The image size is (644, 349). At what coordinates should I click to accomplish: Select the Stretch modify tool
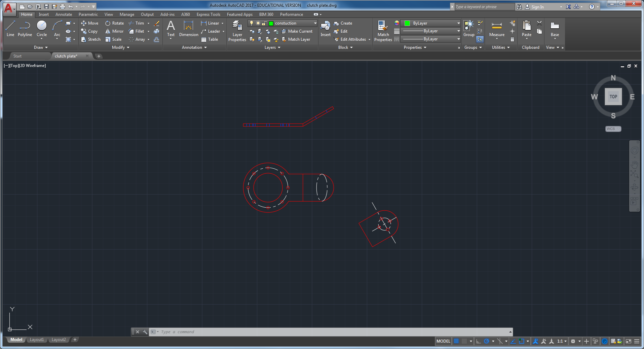(x=90, y=39)
